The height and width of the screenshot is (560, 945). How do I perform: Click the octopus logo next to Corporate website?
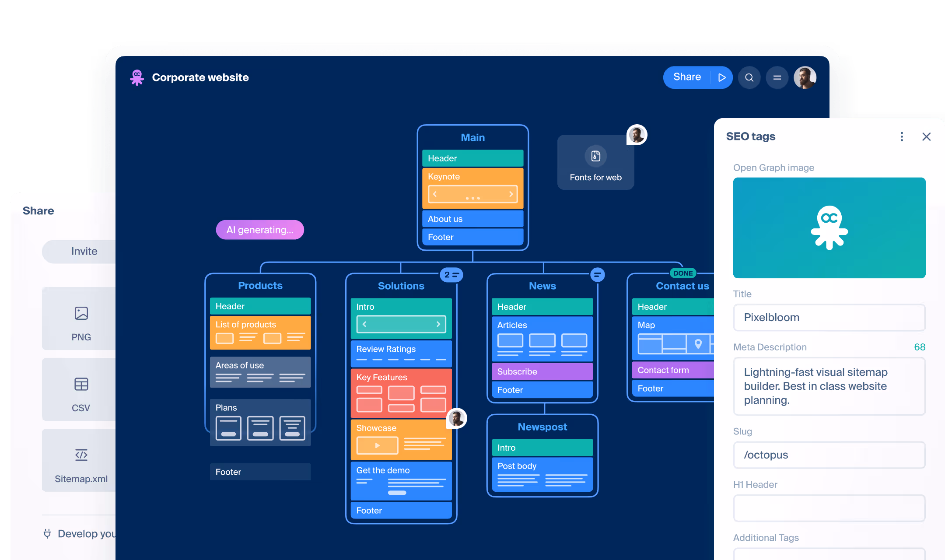pos(137,77)
